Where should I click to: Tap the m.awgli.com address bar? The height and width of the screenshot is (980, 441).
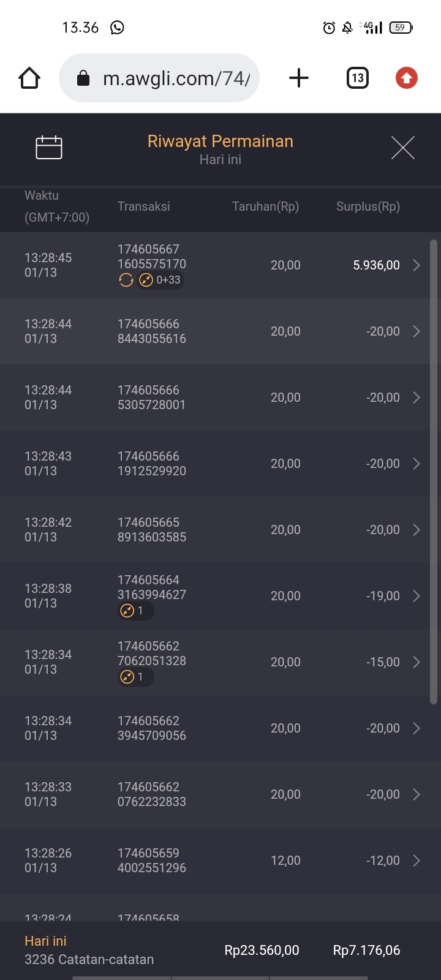tap(159, 78)
